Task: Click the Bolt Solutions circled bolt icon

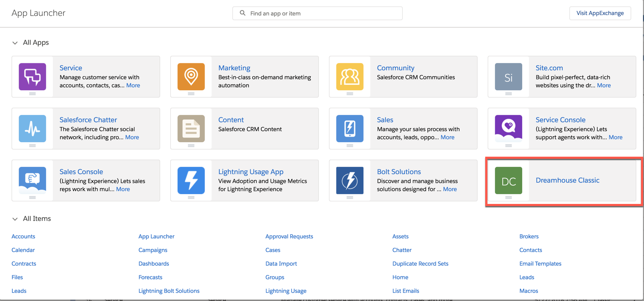Action: (x=350, y=181)
